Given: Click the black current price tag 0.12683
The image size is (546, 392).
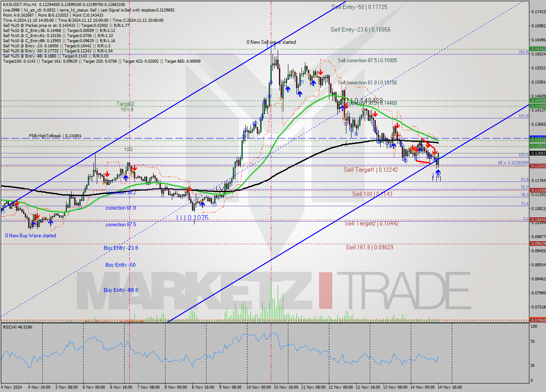Looking at the screenshot, I should [x=537, y=153].
